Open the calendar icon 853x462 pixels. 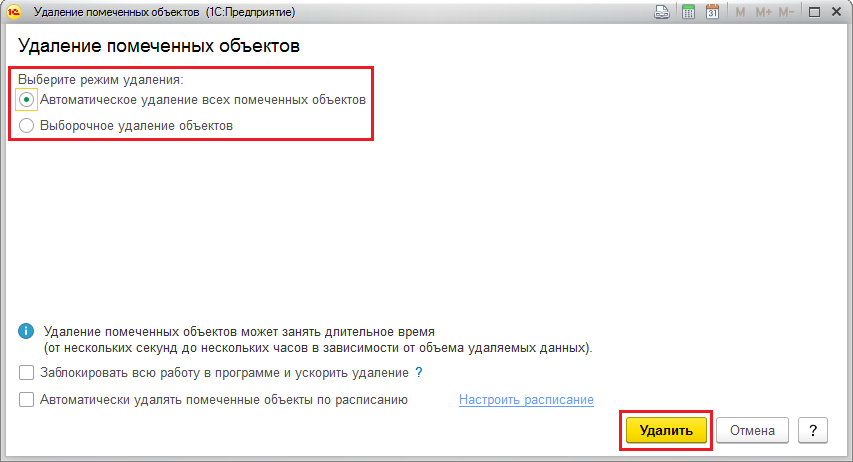tap(712, 12)
